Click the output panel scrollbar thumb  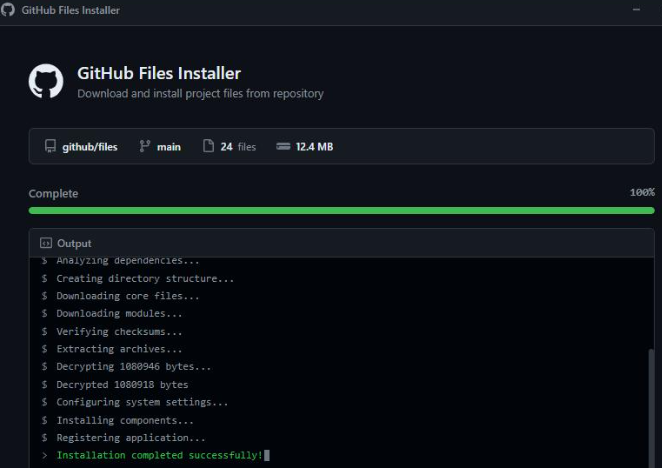coord(651,408)
